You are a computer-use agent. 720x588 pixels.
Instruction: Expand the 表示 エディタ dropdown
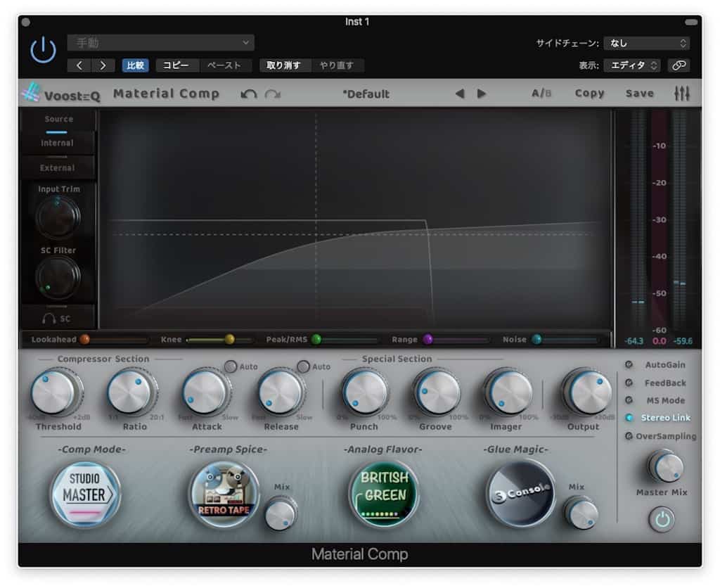pos(632,65)
